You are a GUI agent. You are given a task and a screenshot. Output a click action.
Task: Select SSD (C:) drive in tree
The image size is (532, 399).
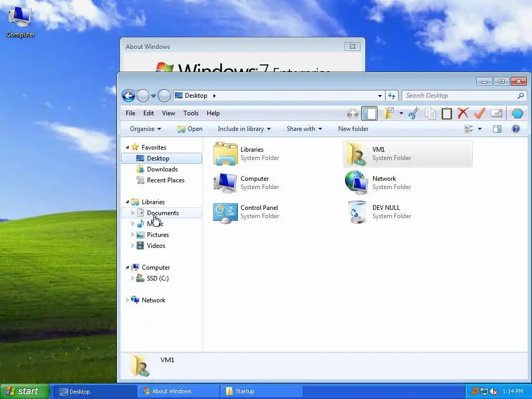[157, 278]
